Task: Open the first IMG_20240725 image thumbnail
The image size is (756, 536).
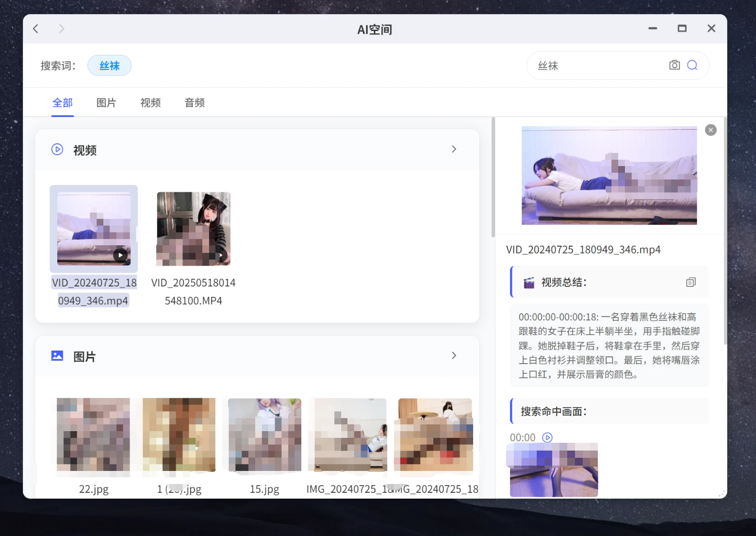Action: tap(350, 435)
